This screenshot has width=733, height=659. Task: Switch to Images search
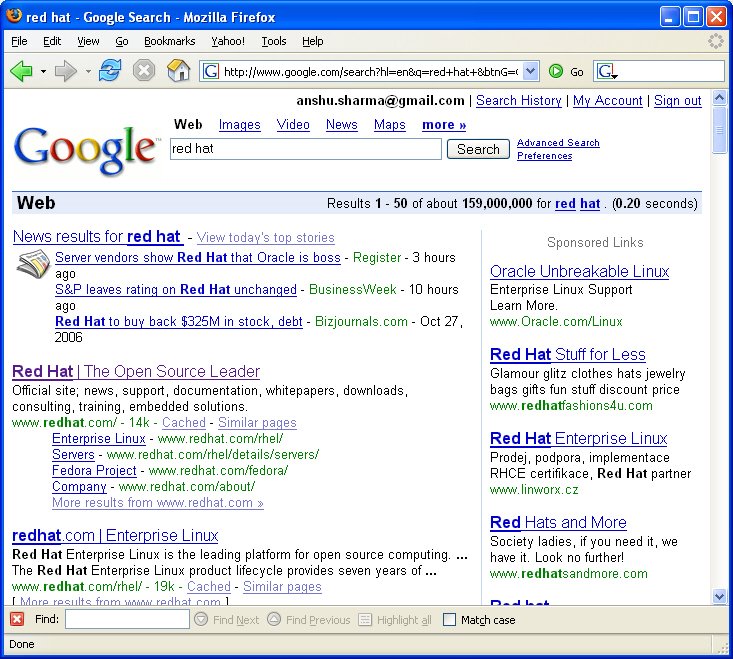[x=239, y=125]
